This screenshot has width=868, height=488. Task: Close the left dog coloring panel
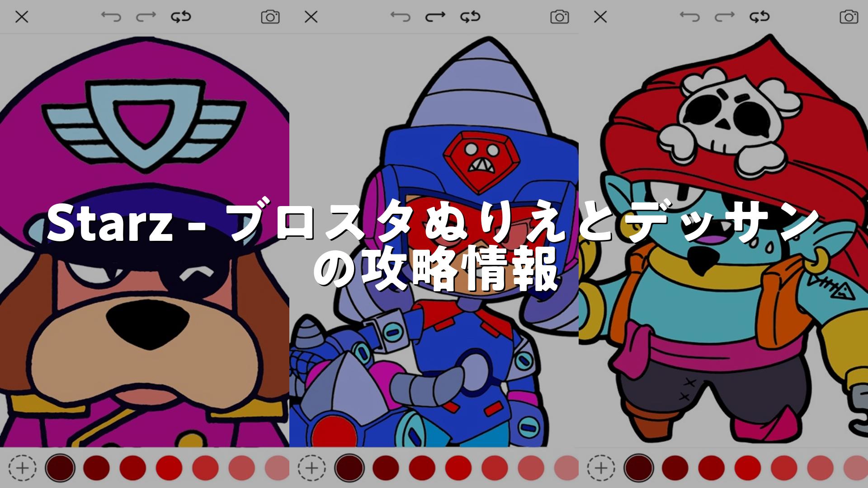click(22, 17)
